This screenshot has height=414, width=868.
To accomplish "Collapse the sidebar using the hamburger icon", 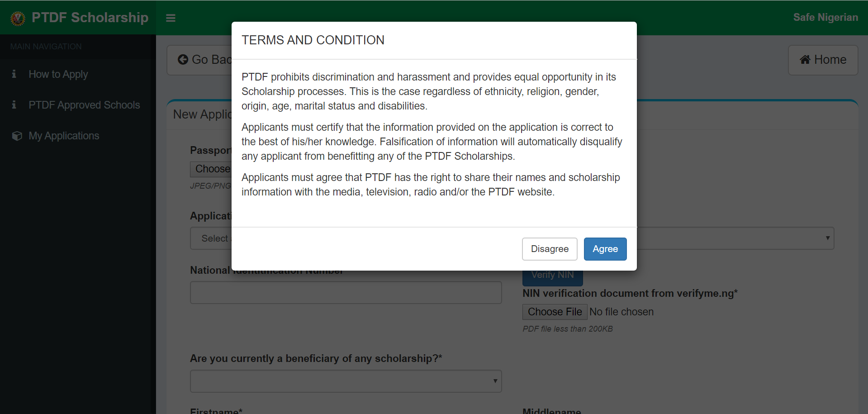I will [171, 18].
